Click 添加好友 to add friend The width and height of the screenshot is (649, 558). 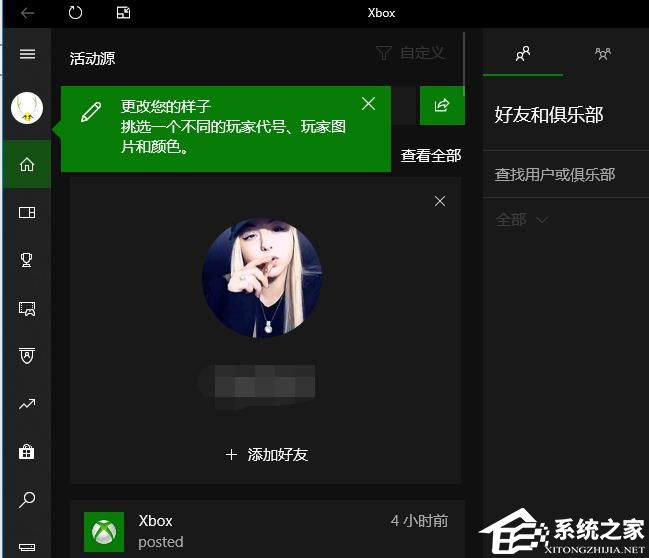tap(267, 454)
